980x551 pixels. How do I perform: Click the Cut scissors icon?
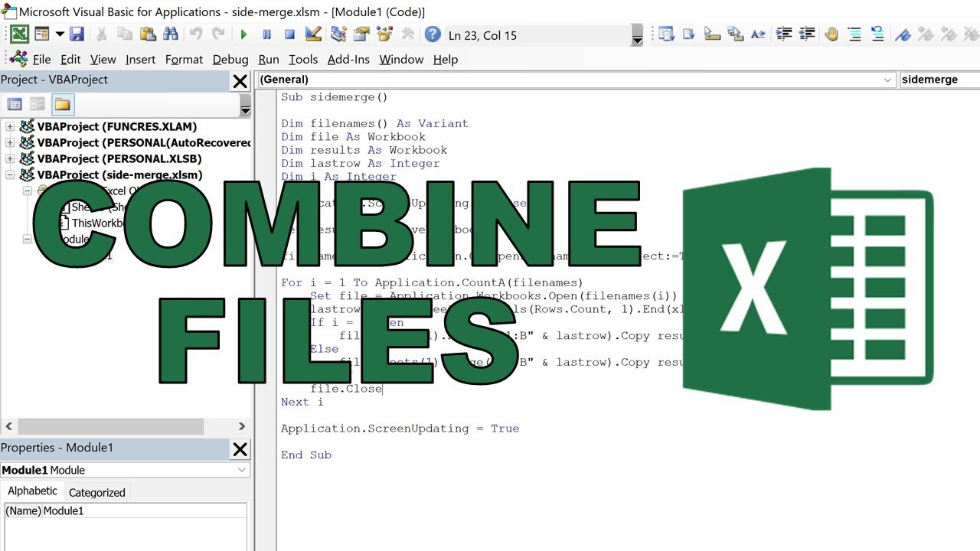coord(101,34)
